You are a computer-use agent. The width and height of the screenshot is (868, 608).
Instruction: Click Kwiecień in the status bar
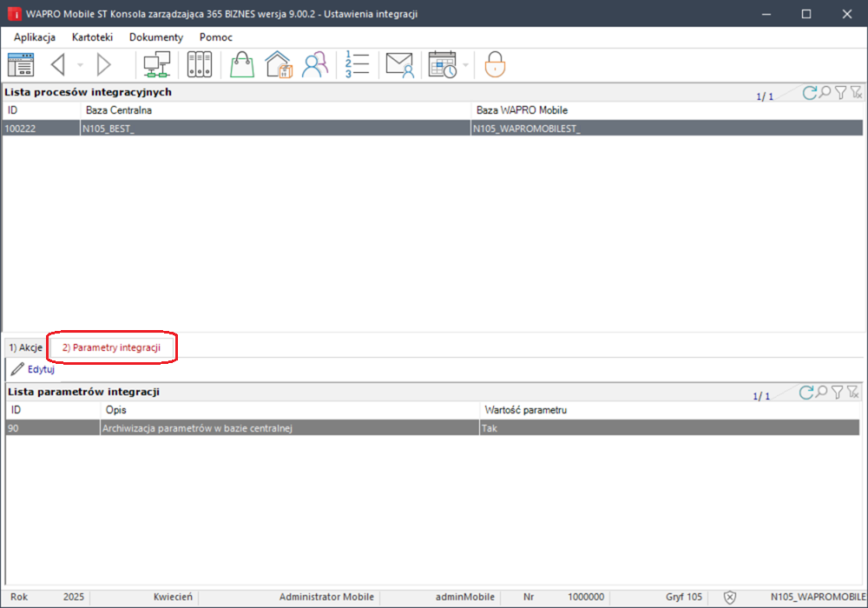click(x=173, y=597)
